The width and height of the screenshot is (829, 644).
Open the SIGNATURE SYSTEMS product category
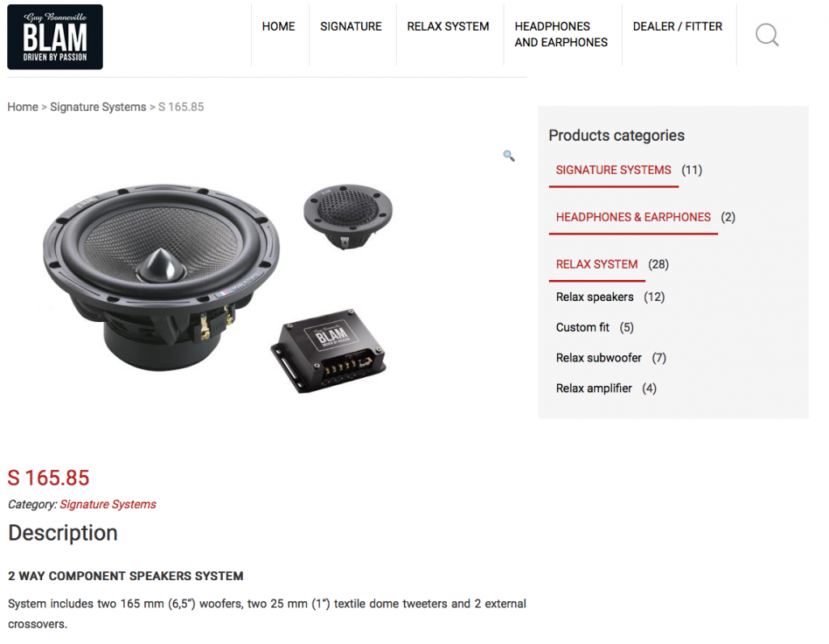click(x=614, y=170)
